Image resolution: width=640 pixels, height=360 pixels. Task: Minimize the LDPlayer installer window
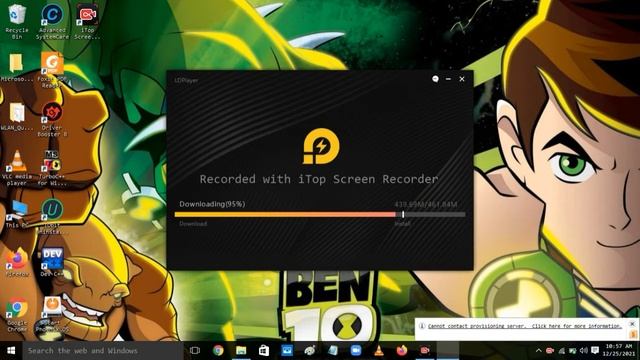coord(448,79)
